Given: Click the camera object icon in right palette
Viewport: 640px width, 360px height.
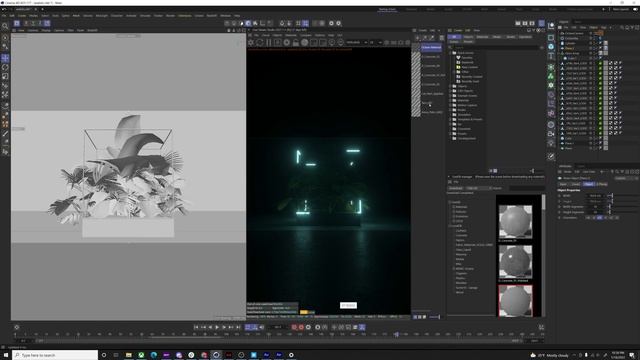Looking at the screenshot, I should click(x=551, y=133).
